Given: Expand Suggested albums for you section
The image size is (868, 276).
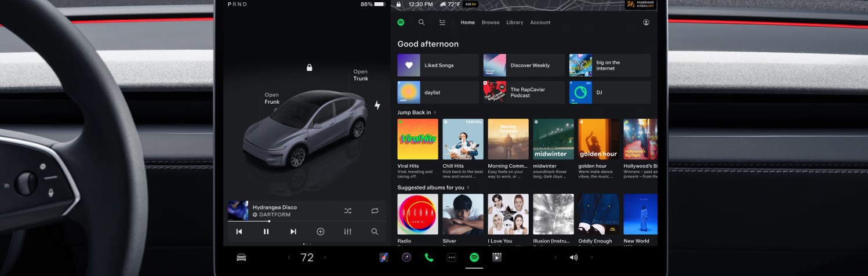Looking at the screenshot, I should pos(433,188).
